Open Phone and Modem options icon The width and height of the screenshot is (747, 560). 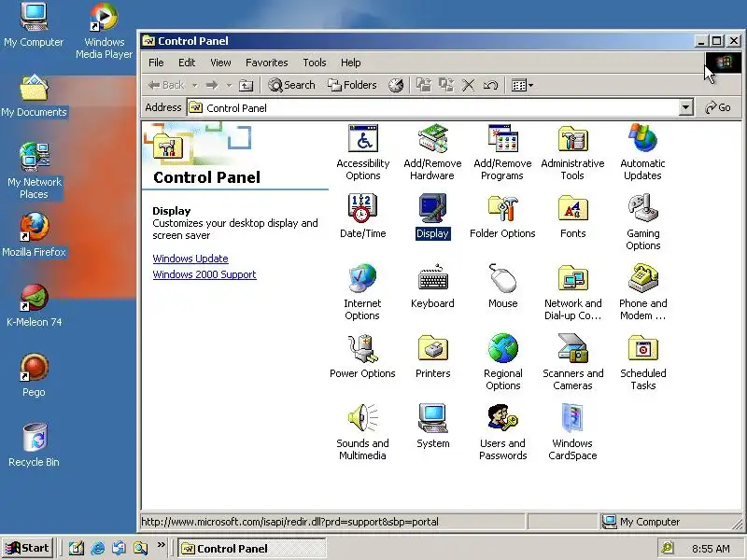[642, 292]
